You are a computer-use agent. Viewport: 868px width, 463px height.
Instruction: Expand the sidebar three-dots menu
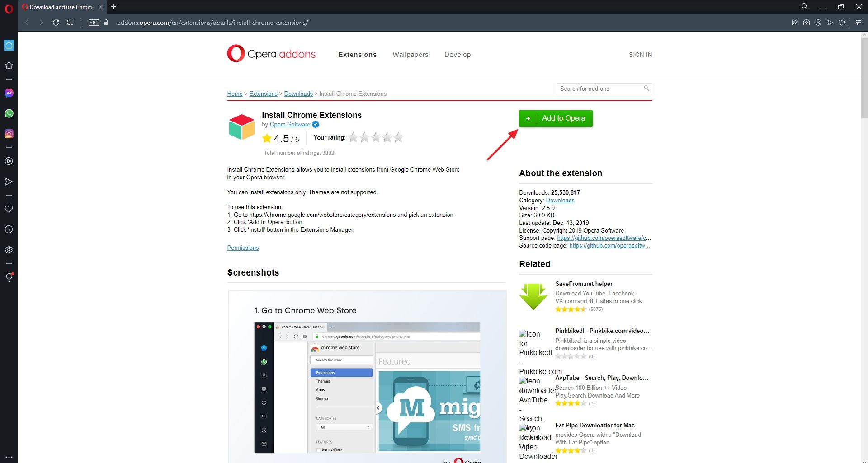coord(9,457)
